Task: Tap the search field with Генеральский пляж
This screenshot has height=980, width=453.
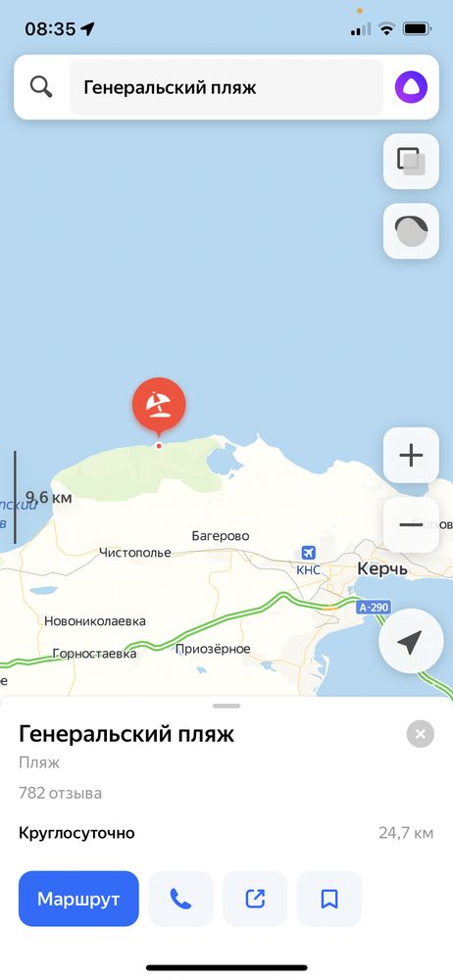Action: [x=226, y=87]
